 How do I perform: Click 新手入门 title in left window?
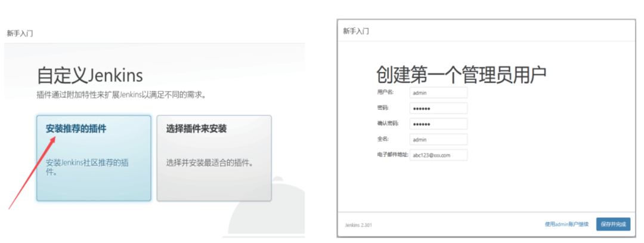pos(20,33)
